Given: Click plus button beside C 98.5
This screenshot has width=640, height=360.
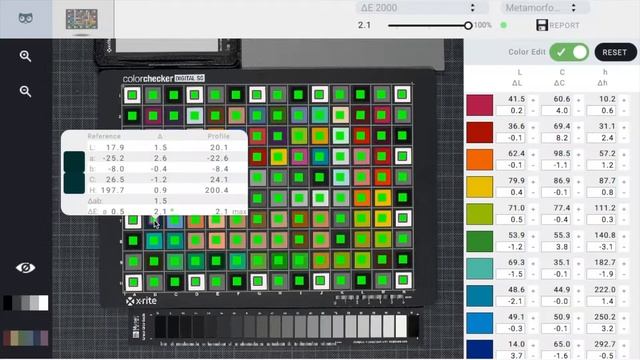Looking at the screenshot, I should click(578, 154).
